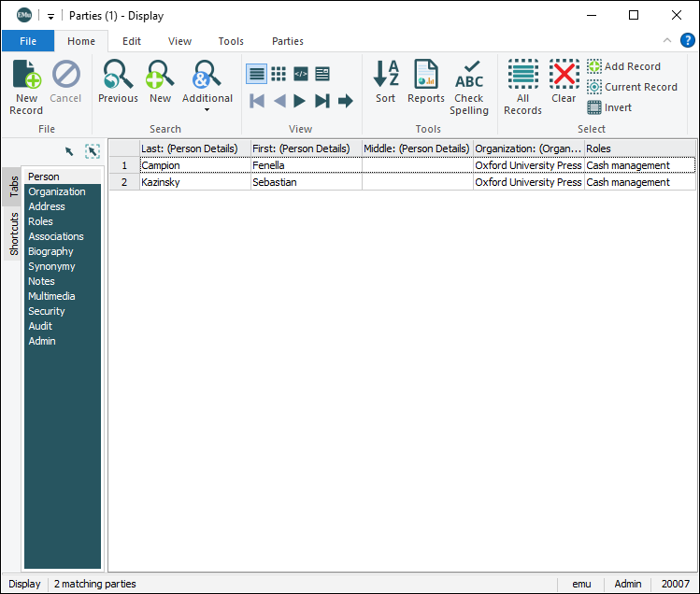Switch to List view mode
Screen dimensions: 700x594
[x=256, y=74]
